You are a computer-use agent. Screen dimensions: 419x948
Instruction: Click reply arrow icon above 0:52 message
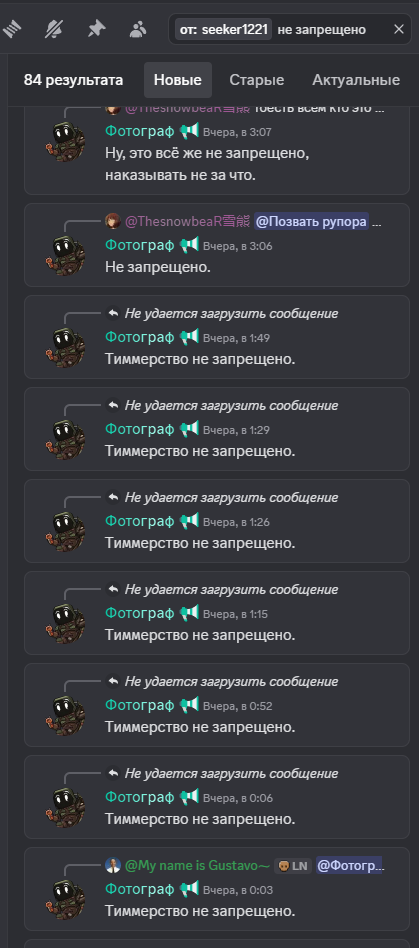[x=113, y=681]
